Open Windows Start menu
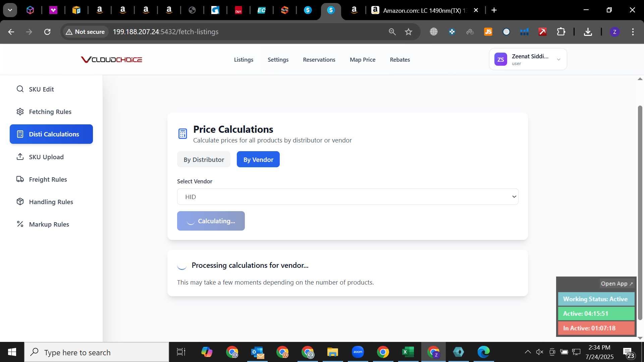The height and width of the screenshot is (362, 644). 12,352
